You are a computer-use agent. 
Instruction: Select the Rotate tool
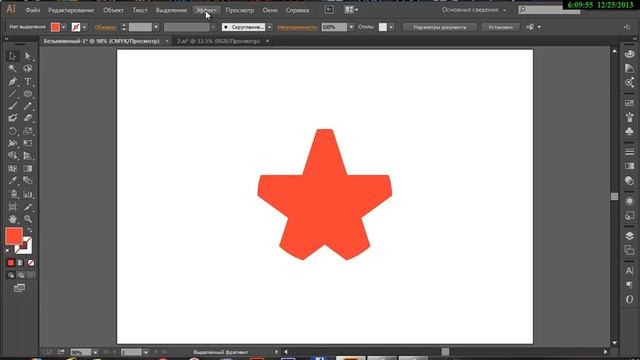tap(12, 131)
